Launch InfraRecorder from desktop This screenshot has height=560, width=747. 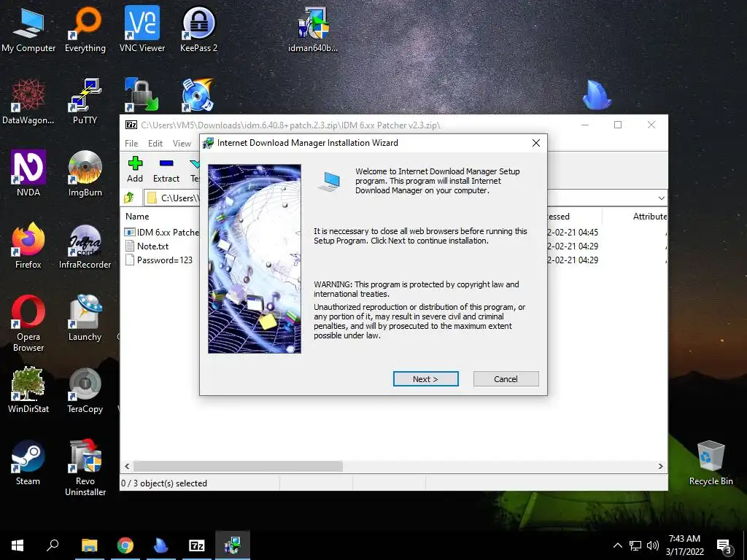point(85,246)
